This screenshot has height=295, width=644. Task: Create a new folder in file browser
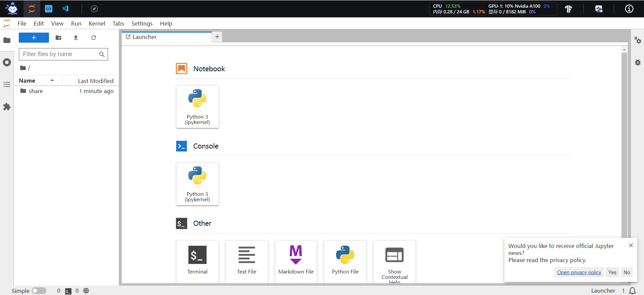coord(58,38)
